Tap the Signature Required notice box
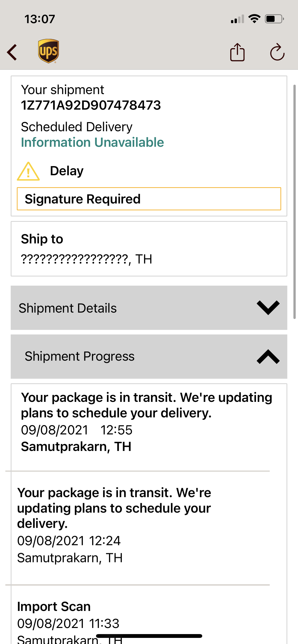Image resolution: width=298 pixels, height=644 pixels. (x=149, y=199)
